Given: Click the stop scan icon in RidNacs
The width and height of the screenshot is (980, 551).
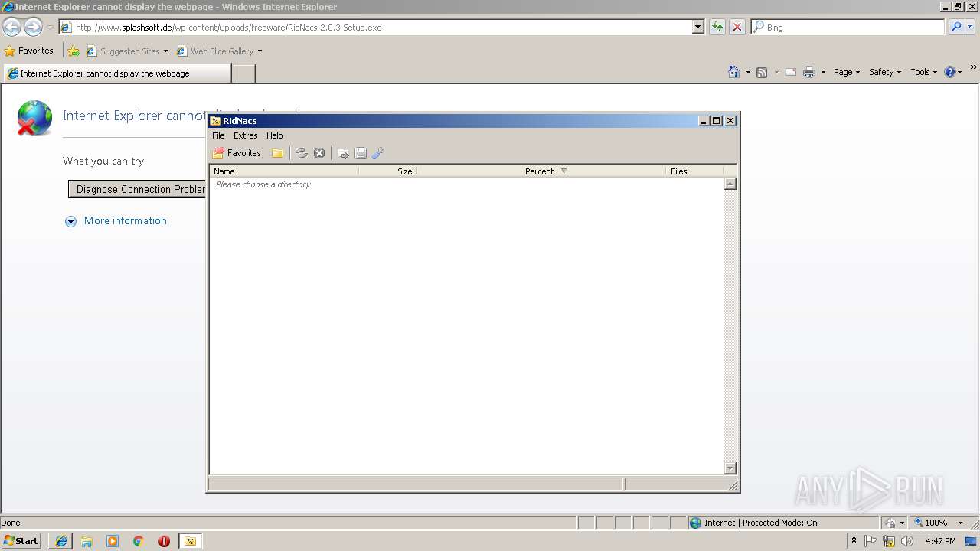Looking at the screenshot, I should pyautogui.click(x=319, y=153).
